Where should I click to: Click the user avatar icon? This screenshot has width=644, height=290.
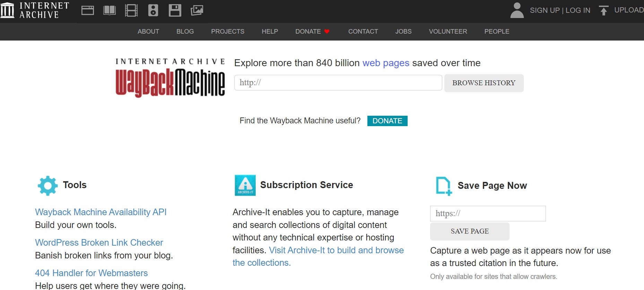[x=517, y=10]
